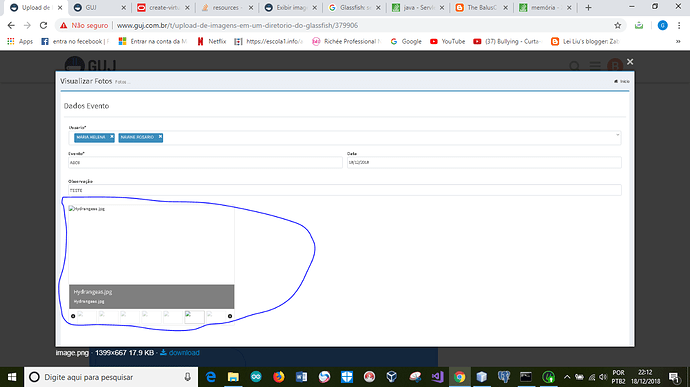Remove the NAIANE ROSARIO user tag
Viewport: 690px width, 387px height.
pos(160,137)
